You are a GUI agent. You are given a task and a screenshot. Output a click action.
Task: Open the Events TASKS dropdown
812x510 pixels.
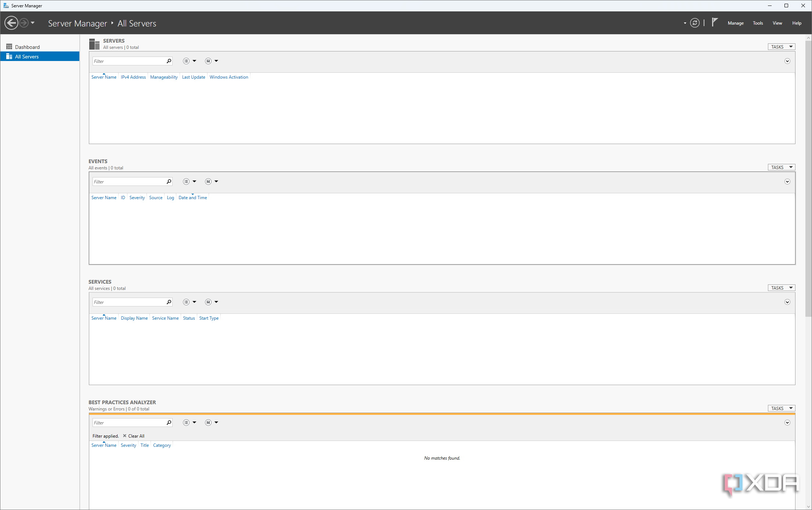[782, 167]
